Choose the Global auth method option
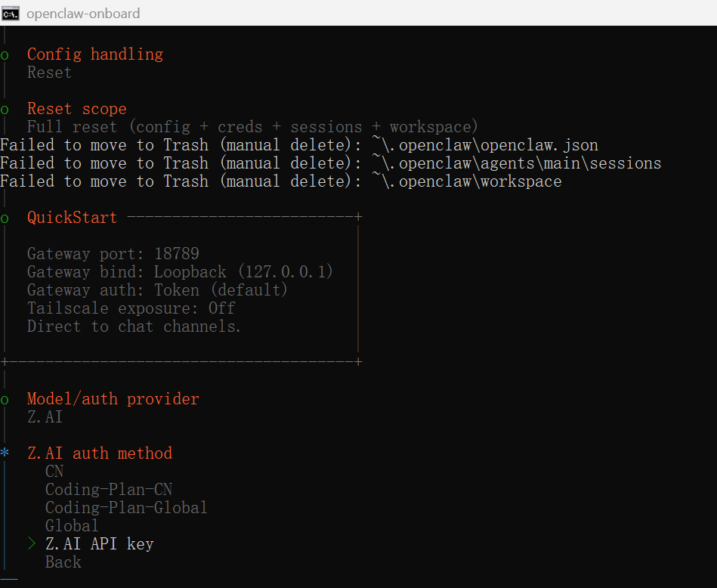Image resolution: width=717 pixels, height=588 pixels. [72, 526]
